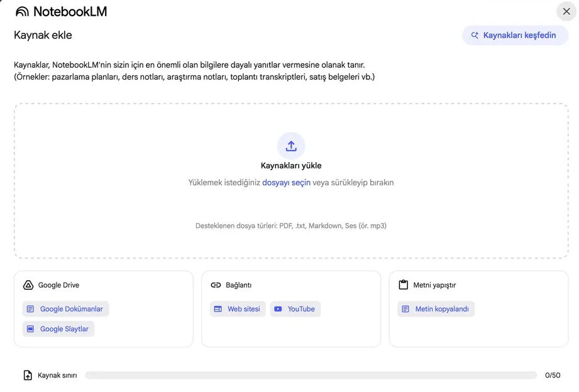Click the document icon inside Google Dokümanlar chip
Viewport: 579px width, 392px height.
tap(31, 308)
